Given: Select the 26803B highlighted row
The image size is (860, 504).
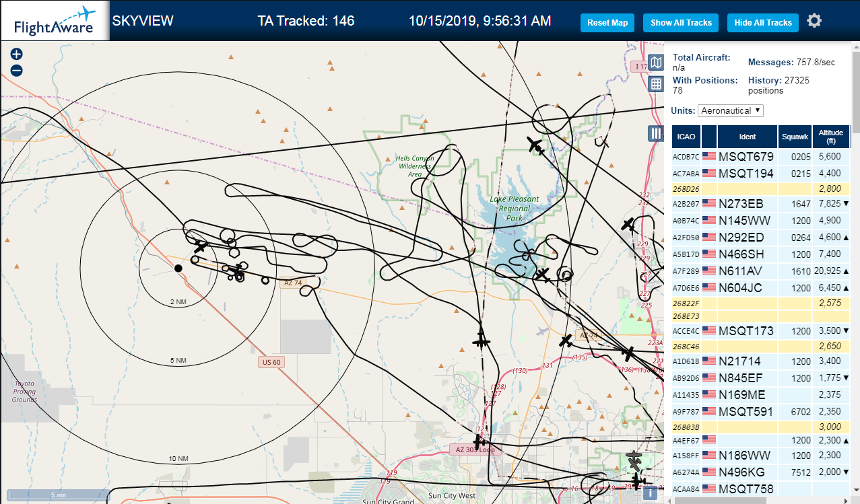Looking at the screenshot, I should point(761,426).
